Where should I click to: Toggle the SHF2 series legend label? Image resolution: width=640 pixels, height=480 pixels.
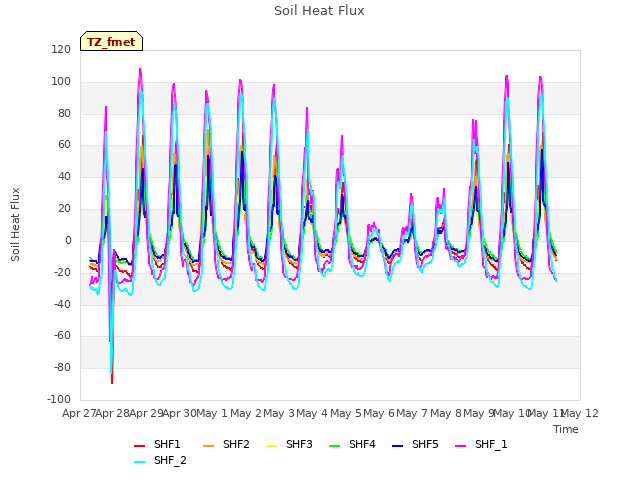(x=236, y=444)
